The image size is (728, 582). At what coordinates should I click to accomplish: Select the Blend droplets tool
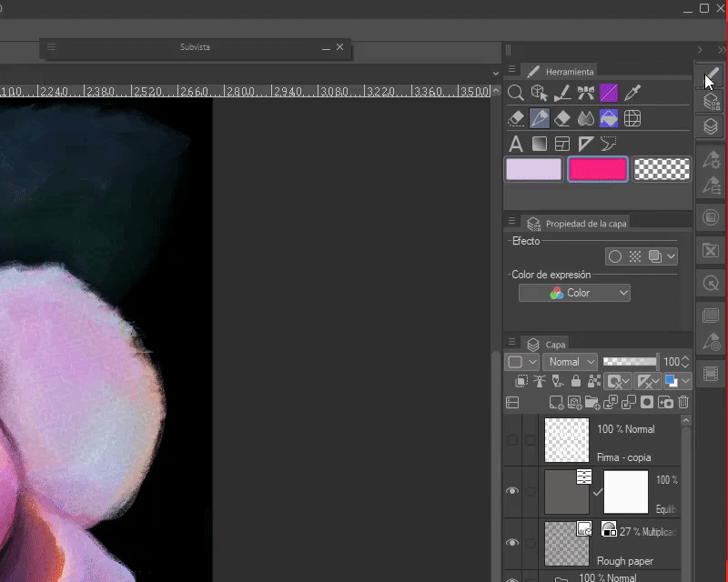(585, 118)
